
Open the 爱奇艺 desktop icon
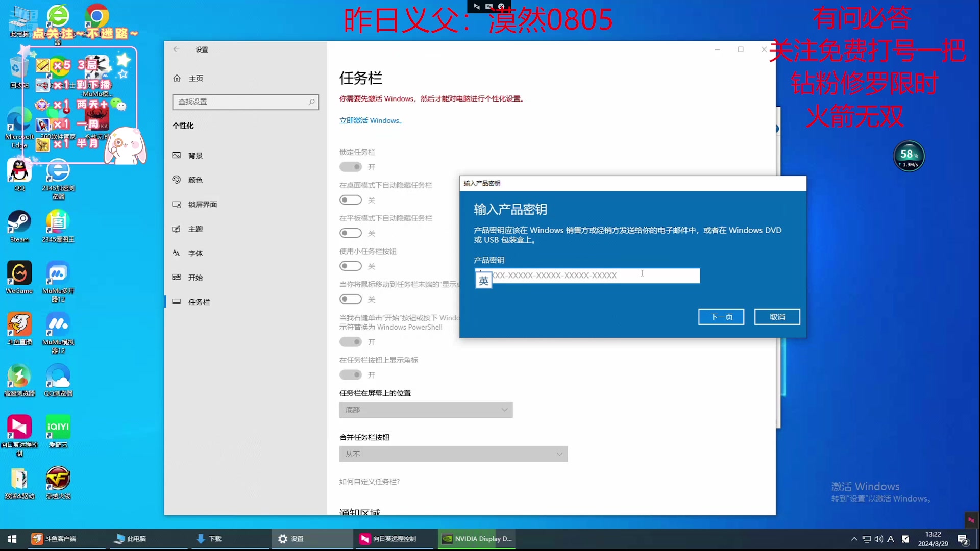[x=58, y=431]
